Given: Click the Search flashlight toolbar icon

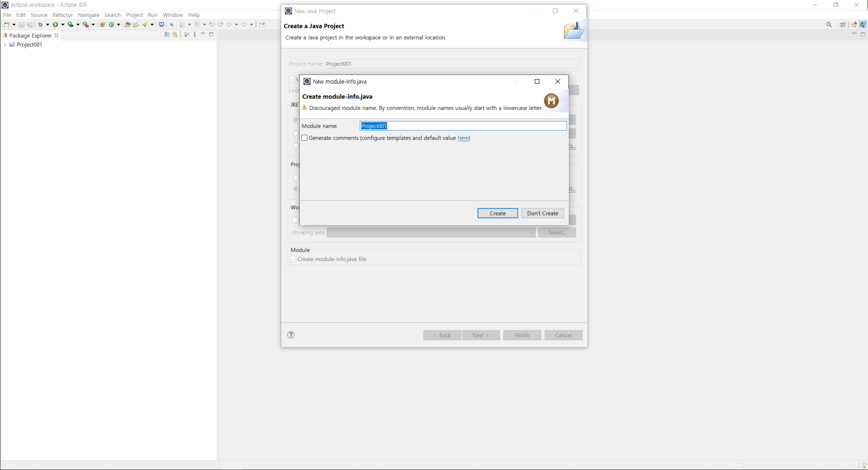Looking at the screenshot, I should pos(145,24).
